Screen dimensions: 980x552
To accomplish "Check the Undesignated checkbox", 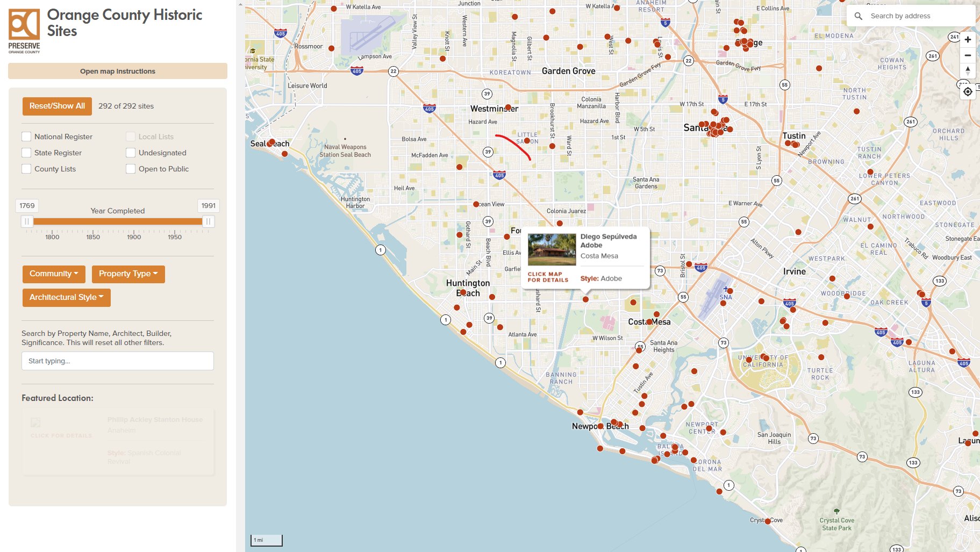I will coord(130,153).
